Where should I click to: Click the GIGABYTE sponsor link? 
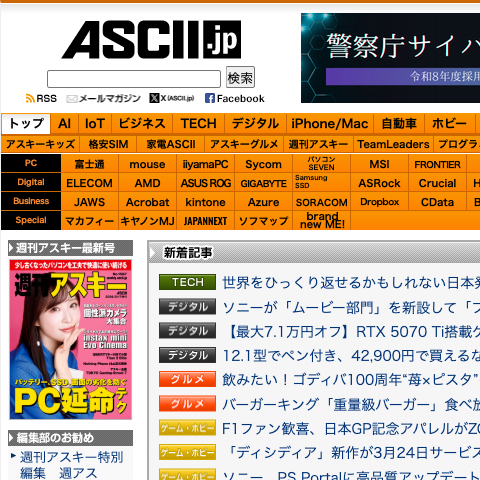click(x=263, y=183)
